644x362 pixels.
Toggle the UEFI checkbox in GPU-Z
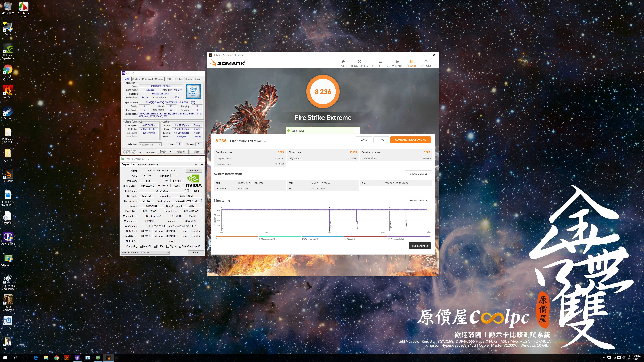tap(193, 191)
